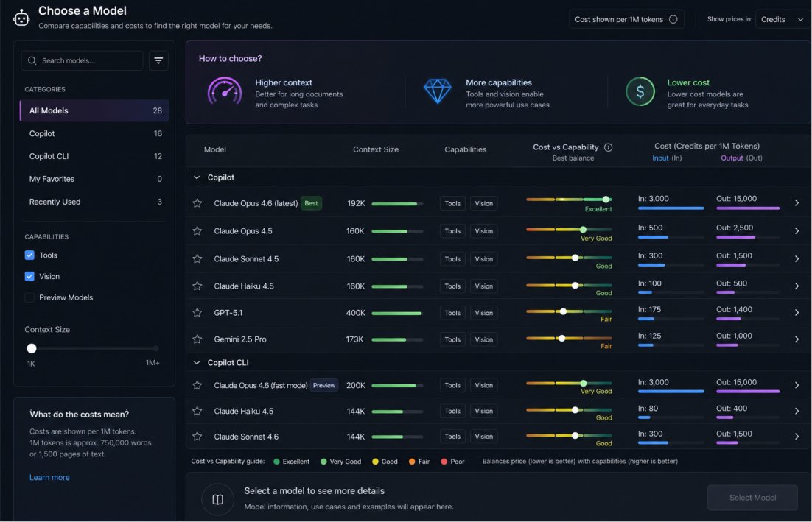Click the Context Size column header
Viewport: 812px width, 522px height.
tap(376, 149)
